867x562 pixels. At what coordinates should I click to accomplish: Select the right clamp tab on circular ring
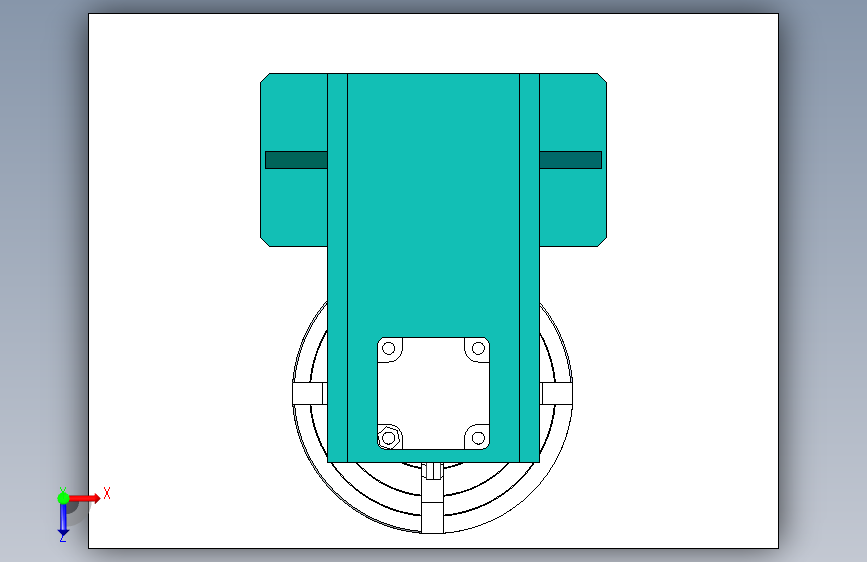(x=556, y=393)
